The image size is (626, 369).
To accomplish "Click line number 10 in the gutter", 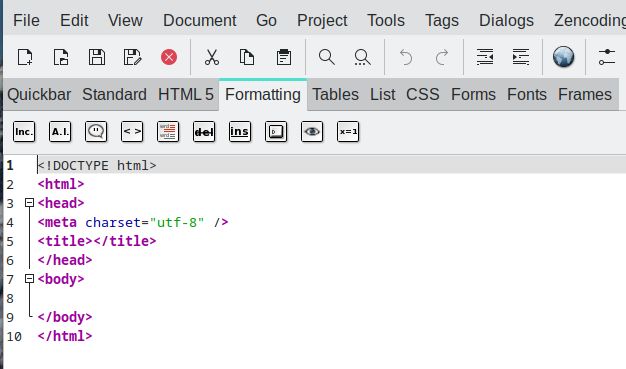I will [x=14, y=336].
